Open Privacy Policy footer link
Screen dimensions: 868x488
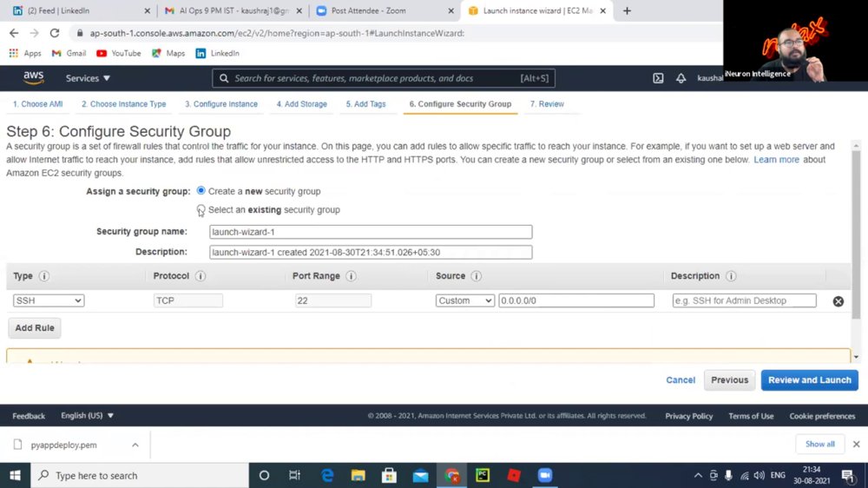[688, 416]
